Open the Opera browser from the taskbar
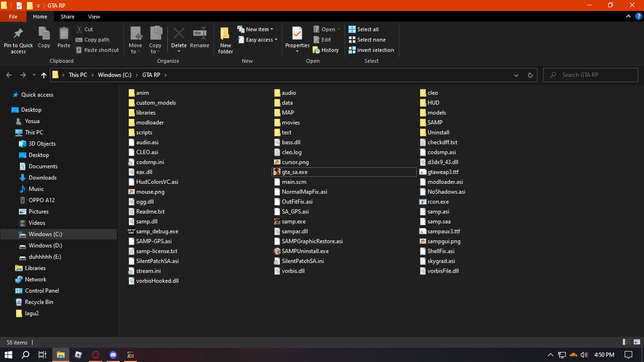Screen dimensions: 644x362 (x=96, y=354)
